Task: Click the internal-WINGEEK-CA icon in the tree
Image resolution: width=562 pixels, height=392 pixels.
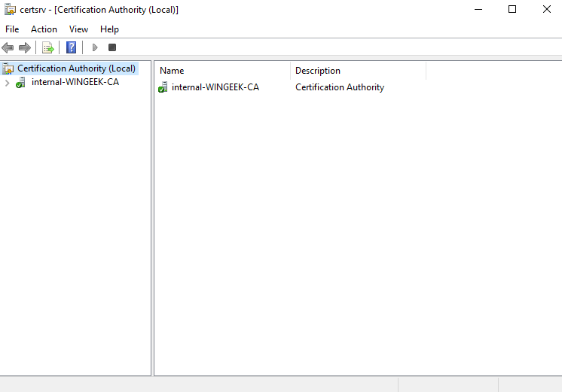Action: pyautogui.click(x=21, y=83)
